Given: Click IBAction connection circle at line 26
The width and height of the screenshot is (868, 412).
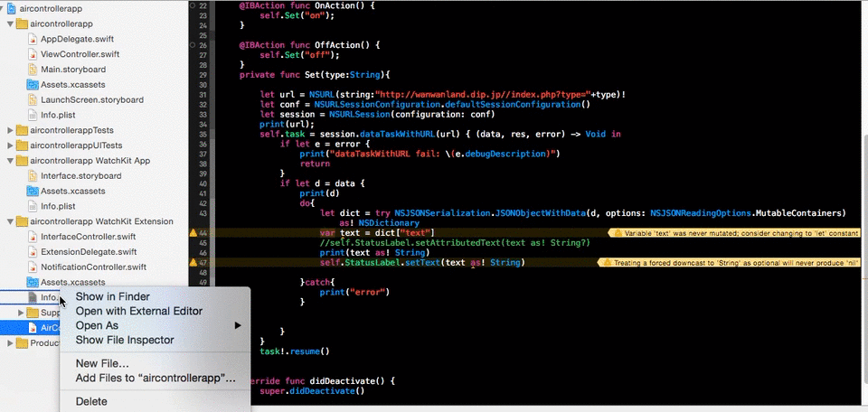Looking at the screenshot, I should pyautogui.click(x=192, y=45).
